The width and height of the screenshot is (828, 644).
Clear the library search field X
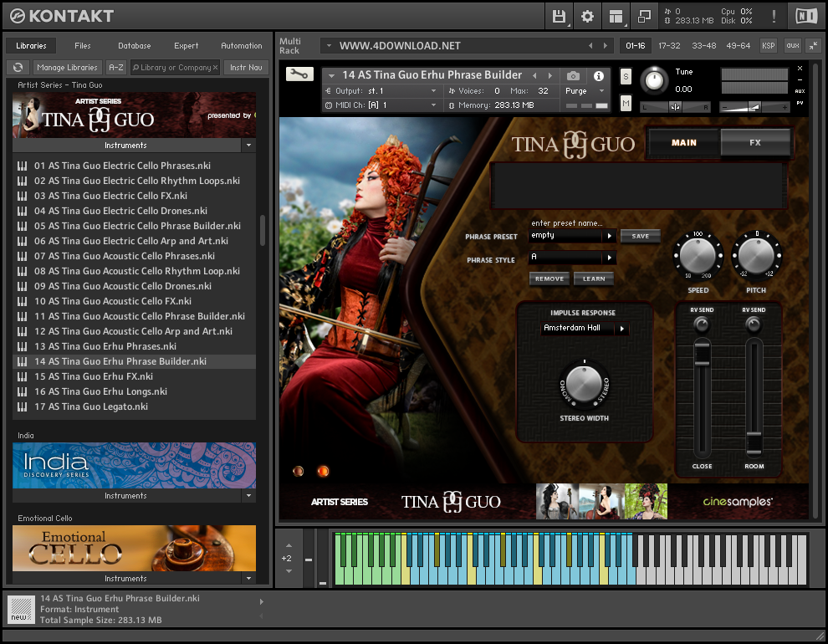pos(215,68)
